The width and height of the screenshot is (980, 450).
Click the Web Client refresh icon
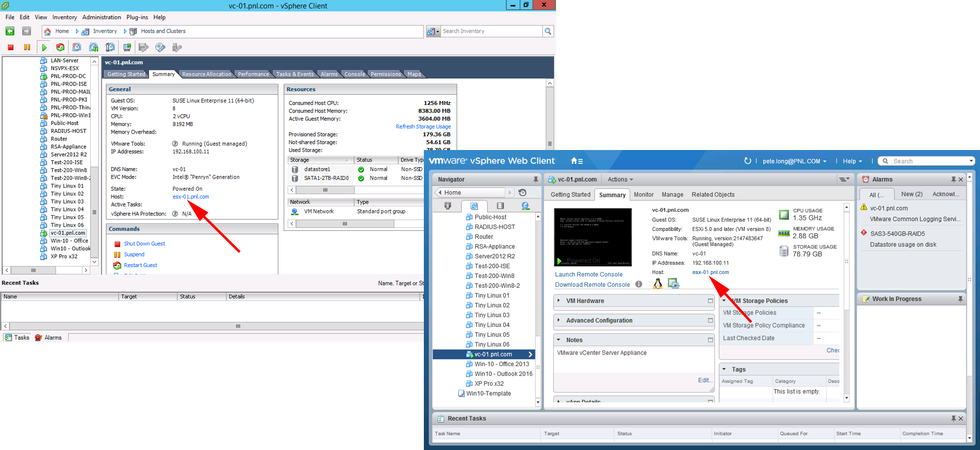click(747, 161)
